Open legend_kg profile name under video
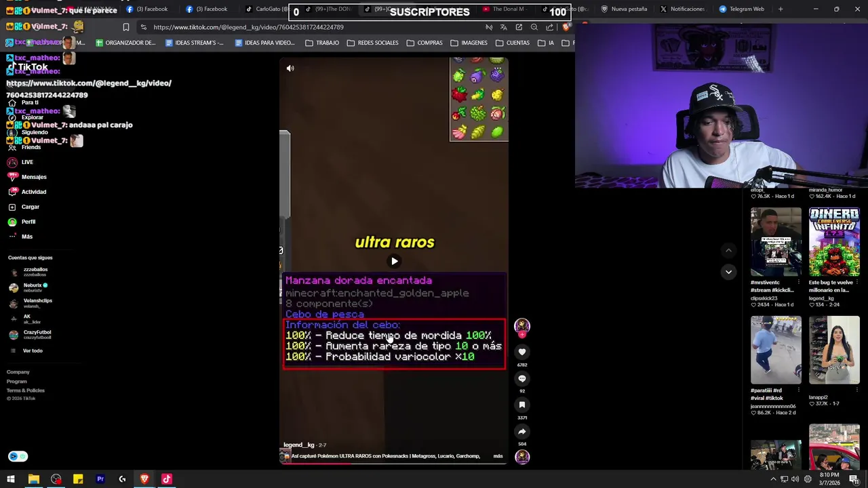Screen dimensions: 868x488 point(299,445)
